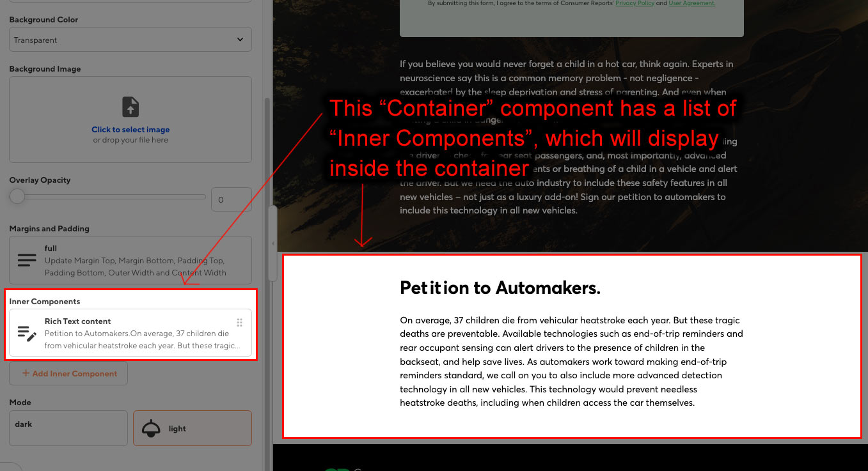The width and height of the screenshot is (868, 471).
Task: Click the Overlay Opacity value field showing 0
Action: pyautogui.click(x=231, y=199)
